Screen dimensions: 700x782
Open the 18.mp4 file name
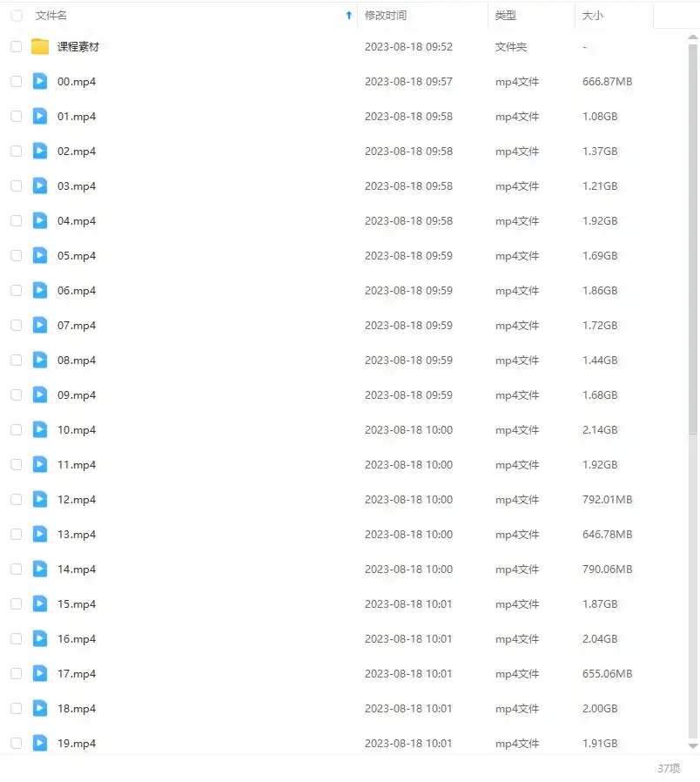point(77,709)
